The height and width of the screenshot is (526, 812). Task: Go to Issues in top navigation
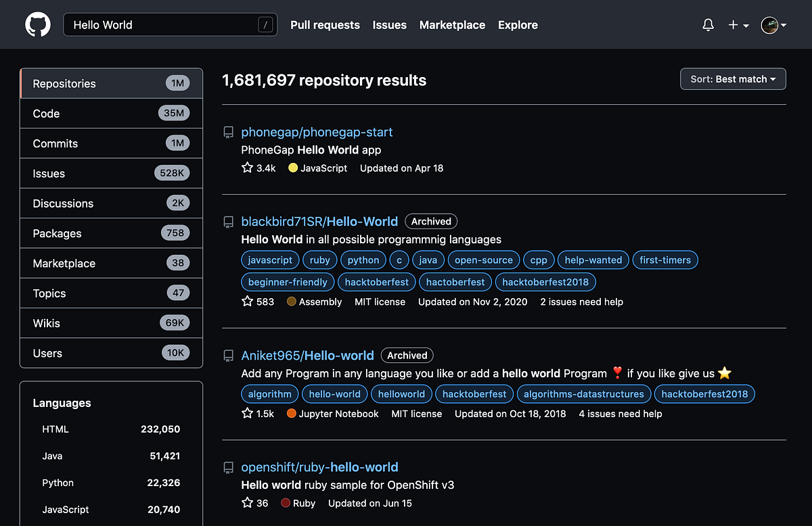tap(390, 25)
